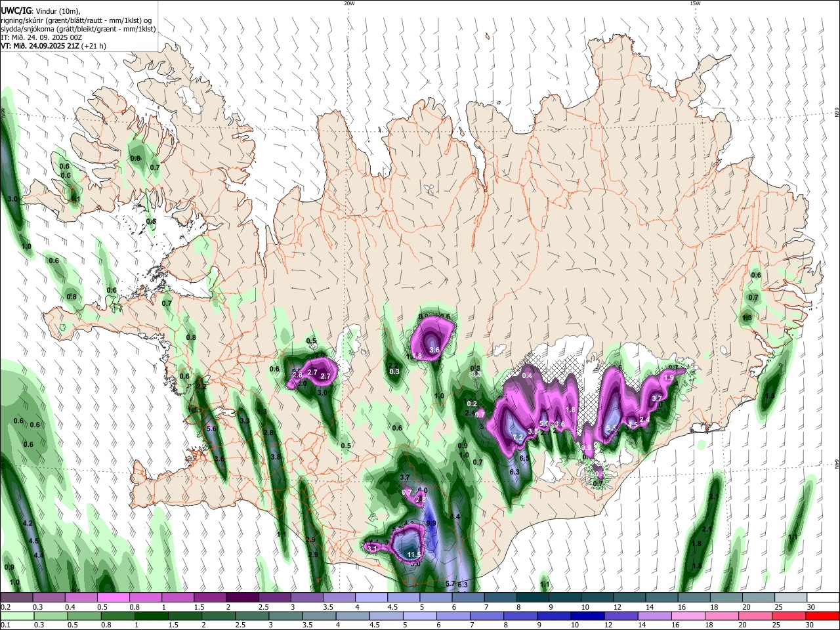Click the '11.5' precipitation value on the south coast

point(413,555)
